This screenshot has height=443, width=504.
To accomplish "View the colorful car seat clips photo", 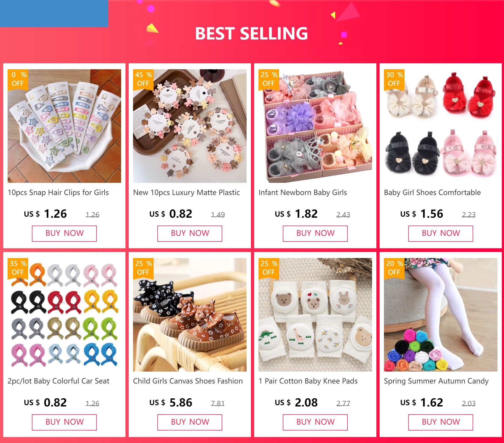I will pyautogui.click(x=64, y=315).
